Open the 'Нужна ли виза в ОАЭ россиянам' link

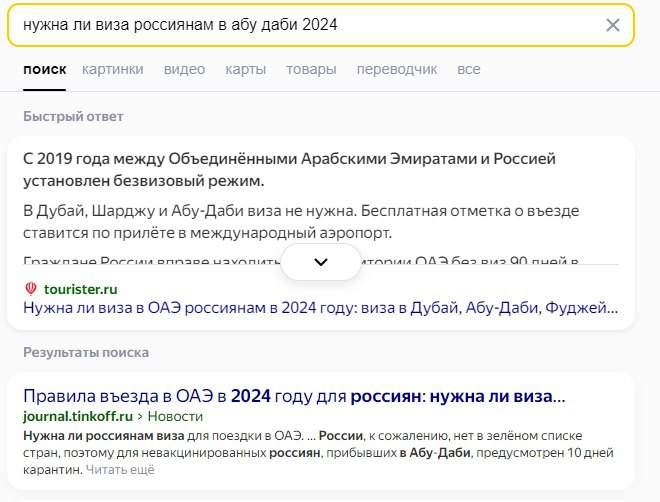[320, 309]
